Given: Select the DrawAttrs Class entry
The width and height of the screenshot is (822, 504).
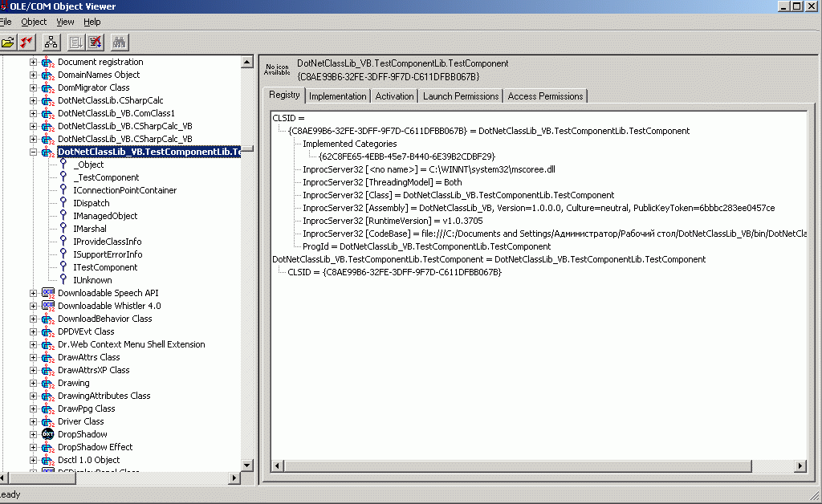Looking at the screenshot, I should (x=88, y=357).
